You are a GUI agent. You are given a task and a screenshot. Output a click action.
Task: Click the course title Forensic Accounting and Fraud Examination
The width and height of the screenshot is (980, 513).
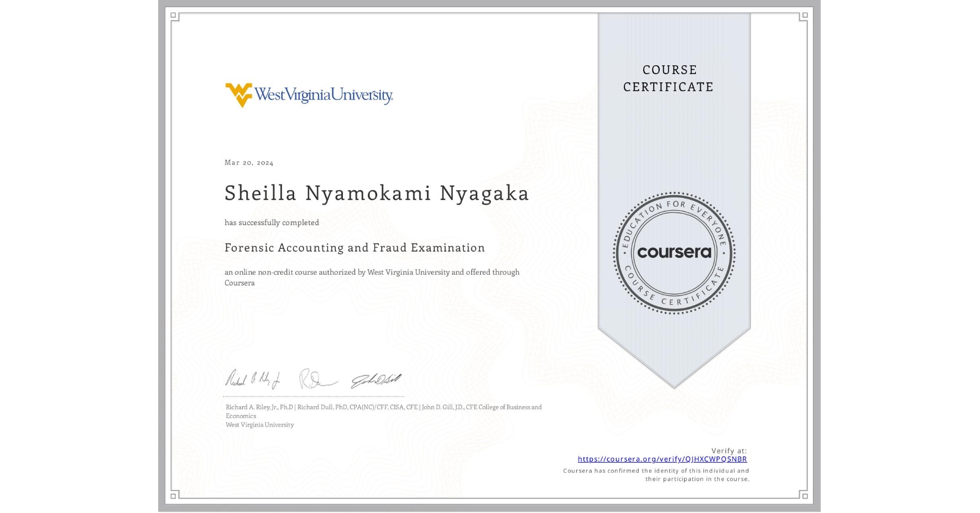click(355, 248)
